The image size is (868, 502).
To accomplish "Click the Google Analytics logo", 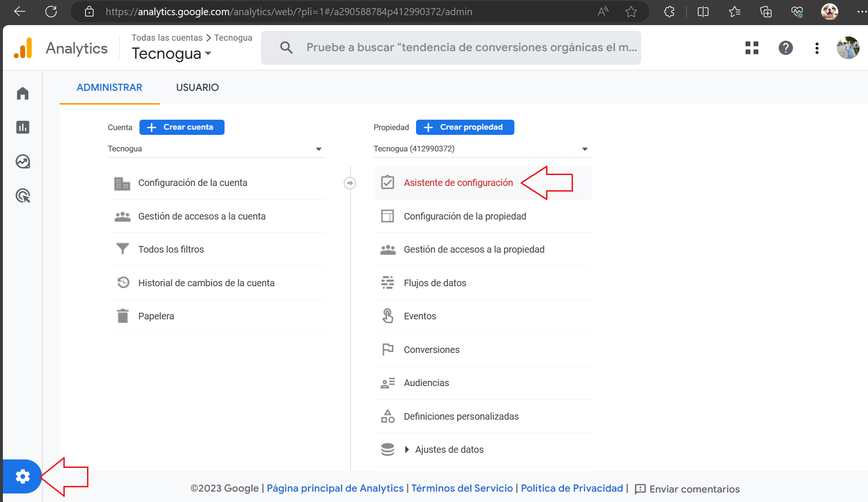I will click(23, 48).
